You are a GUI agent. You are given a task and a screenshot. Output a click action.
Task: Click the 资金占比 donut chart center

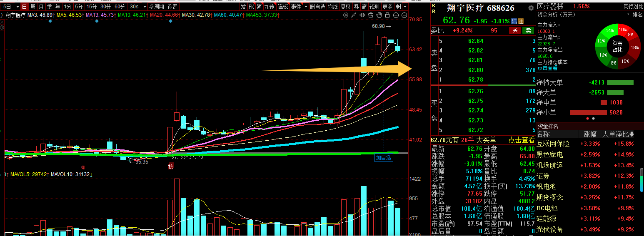[617, 46]
